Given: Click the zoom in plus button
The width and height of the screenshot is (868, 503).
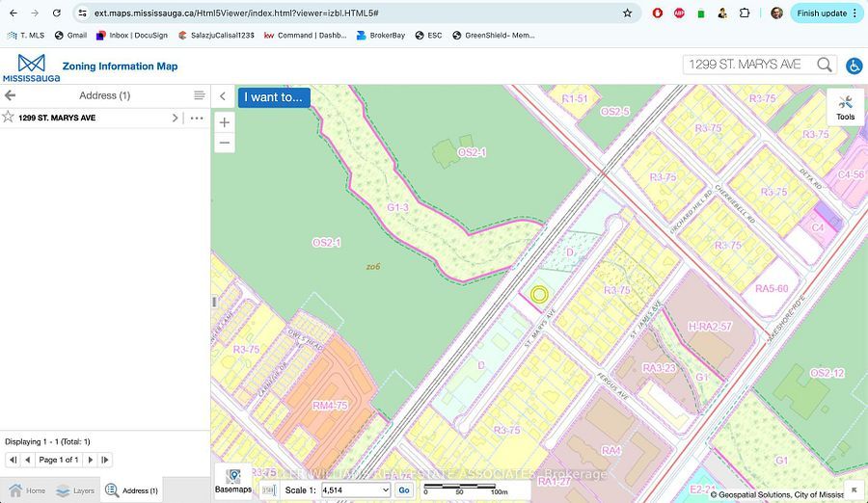Looking at the screenshot, I should (x=225, y=122).
